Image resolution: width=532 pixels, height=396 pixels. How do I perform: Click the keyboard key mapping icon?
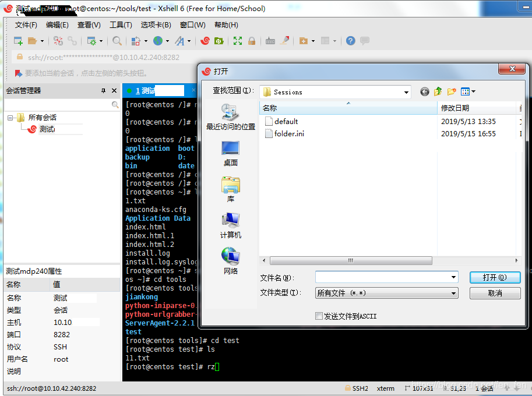[x=270, y=41]
